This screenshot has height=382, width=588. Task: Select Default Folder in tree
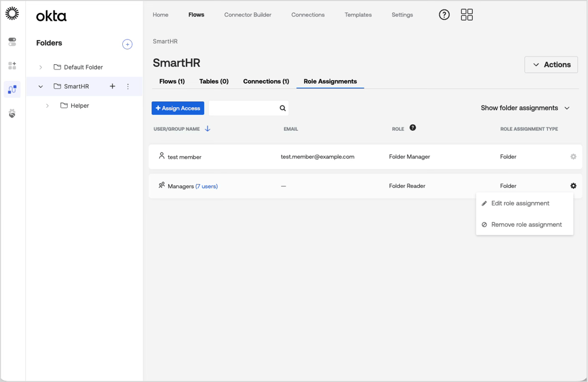point(83,67)
